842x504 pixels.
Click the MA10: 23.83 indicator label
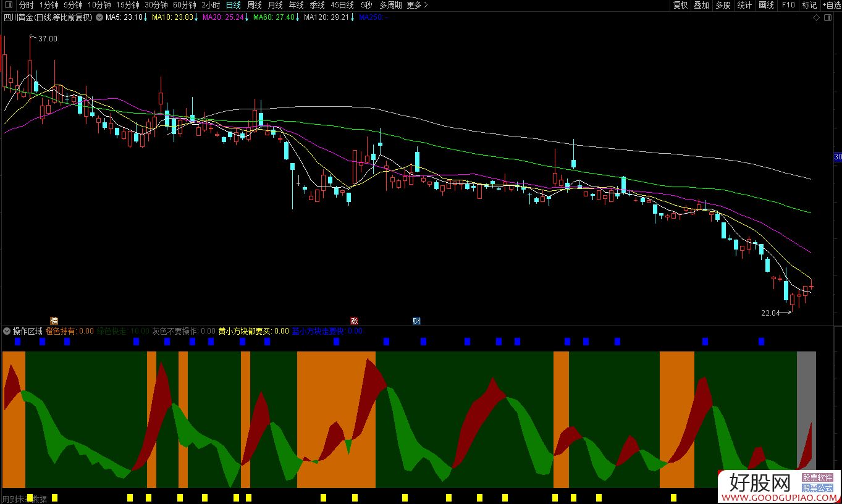click(174, 17)
